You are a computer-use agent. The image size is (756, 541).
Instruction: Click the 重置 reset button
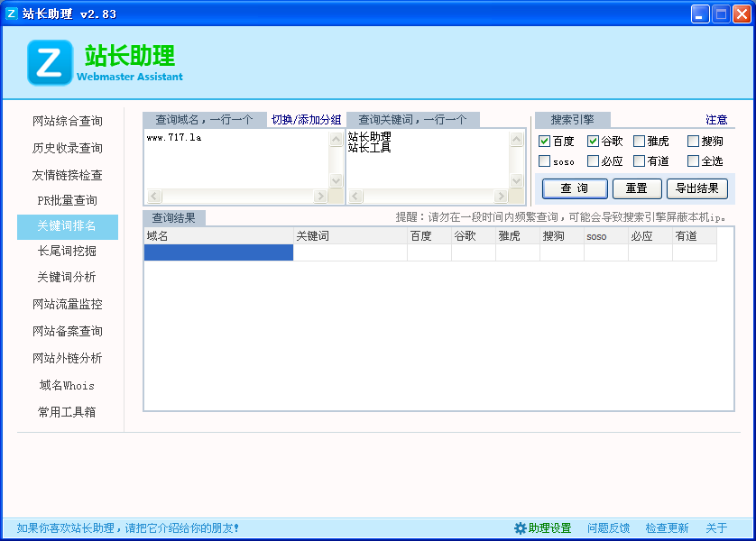click(637, 188)
